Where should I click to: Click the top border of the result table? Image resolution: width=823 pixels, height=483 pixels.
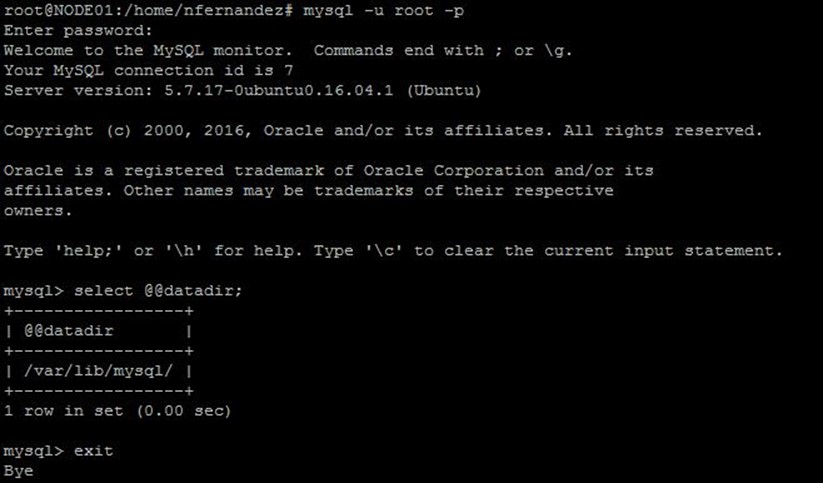click(98, 311)
